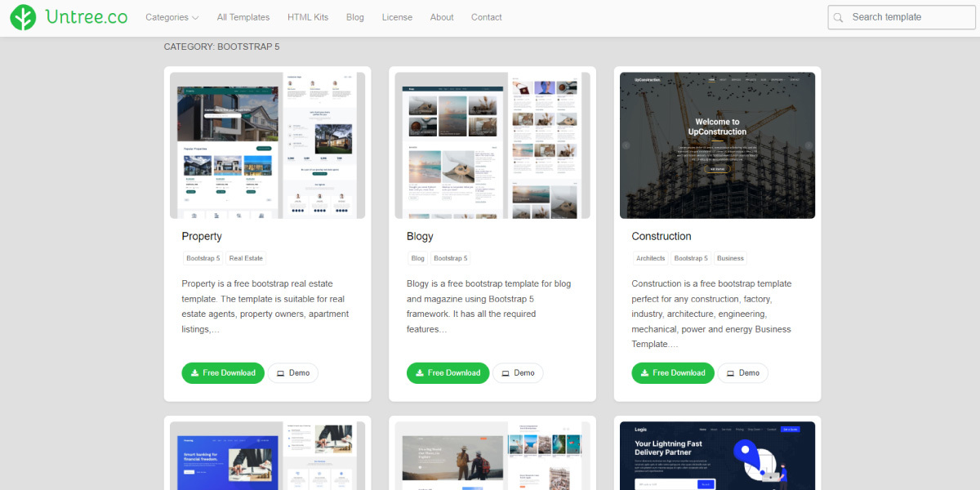
Task: Select the Bootstrap 5 tag on Property card
Action: pos(203,258)
